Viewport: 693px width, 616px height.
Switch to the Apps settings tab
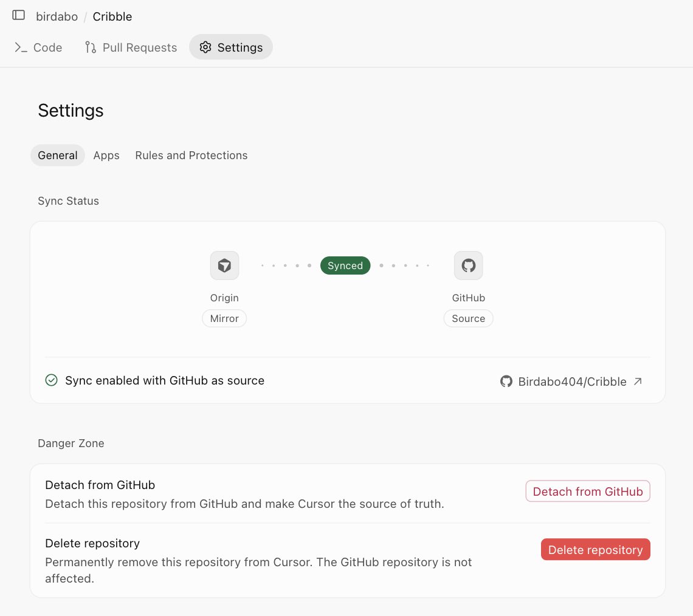(106, 155)
